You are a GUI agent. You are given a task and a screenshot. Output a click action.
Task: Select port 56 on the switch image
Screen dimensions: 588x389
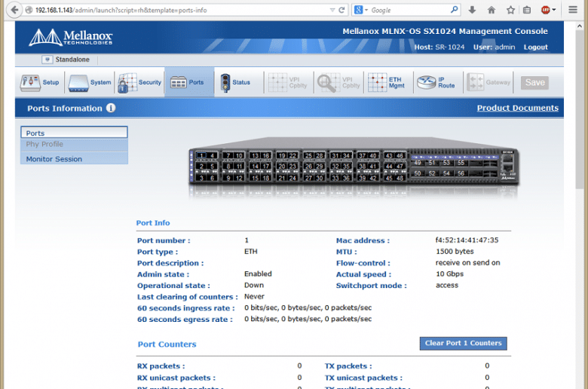(x=461, y=173)
